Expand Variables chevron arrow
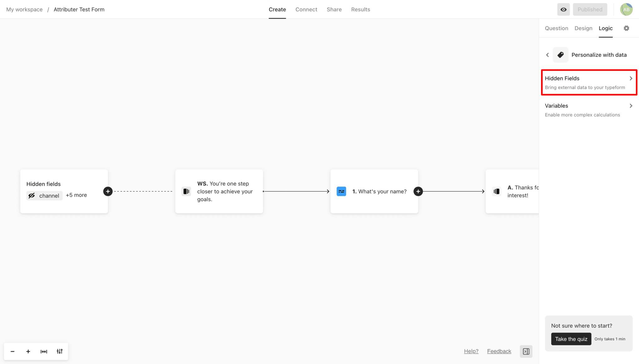The height and width of the screenshot is (364, 639). point(631,106)
